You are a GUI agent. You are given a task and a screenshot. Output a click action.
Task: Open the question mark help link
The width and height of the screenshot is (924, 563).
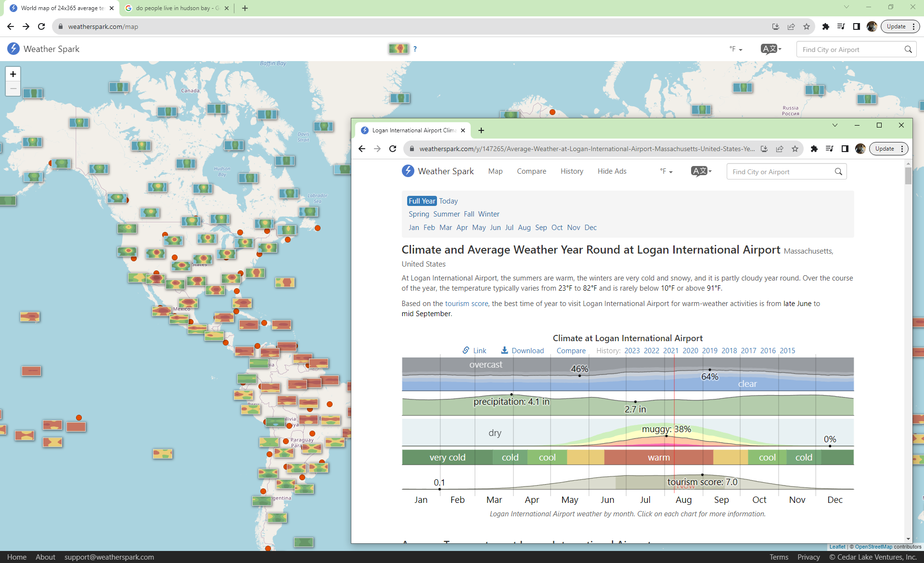tap(415, 49)
